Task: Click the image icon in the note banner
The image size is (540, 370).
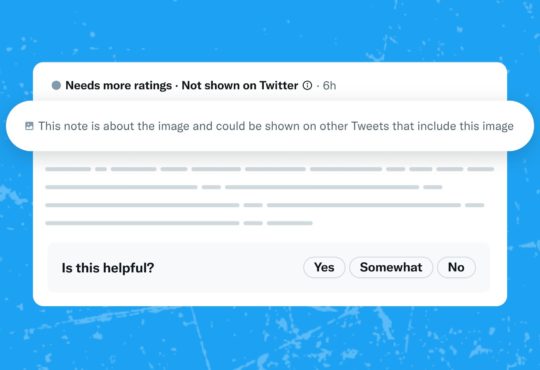Action: [29, 126]
